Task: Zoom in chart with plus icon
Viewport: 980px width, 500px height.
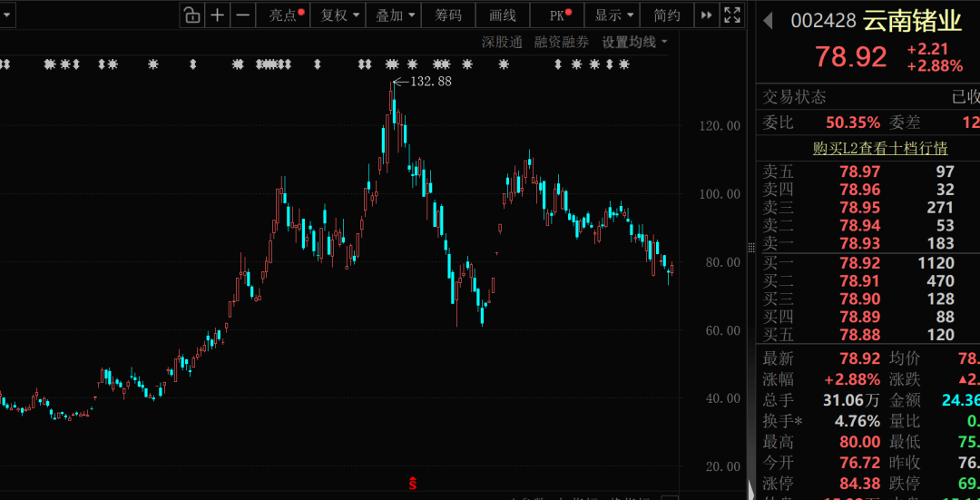Action: 217,15
